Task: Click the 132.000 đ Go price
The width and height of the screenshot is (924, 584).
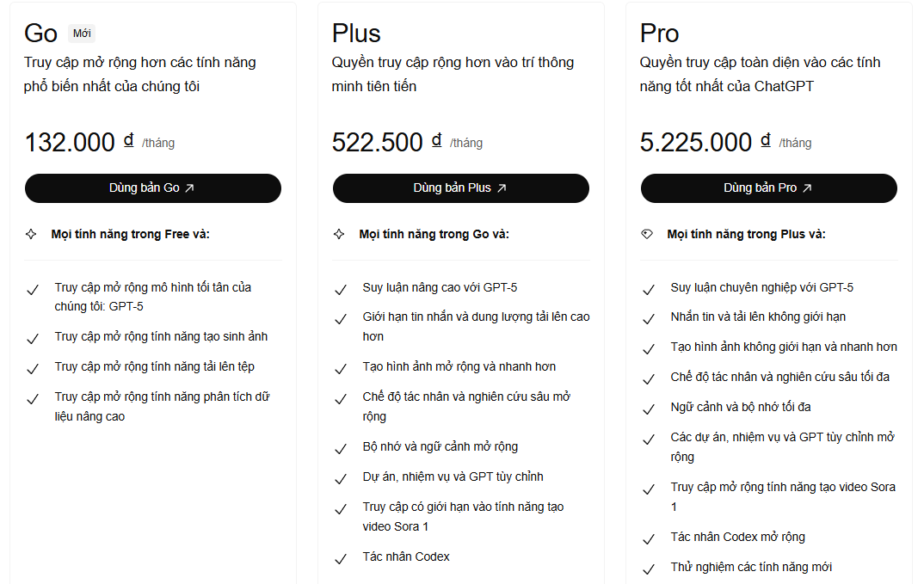Action: [79, 142]
